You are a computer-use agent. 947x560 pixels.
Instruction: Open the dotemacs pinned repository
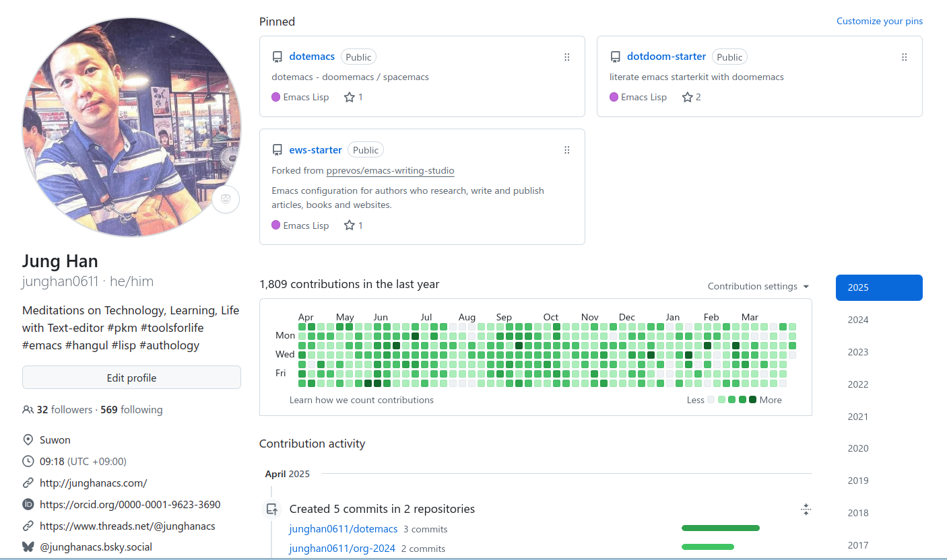[312, 57]
